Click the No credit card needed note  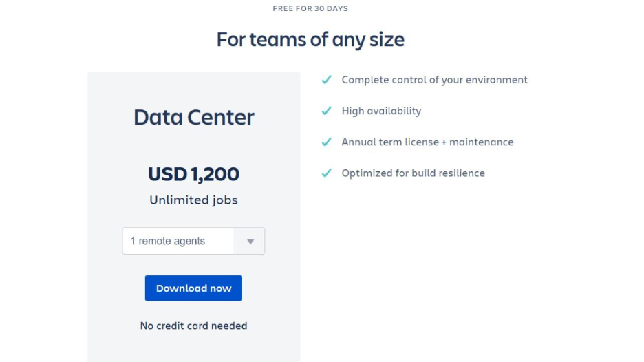[193, 326]
